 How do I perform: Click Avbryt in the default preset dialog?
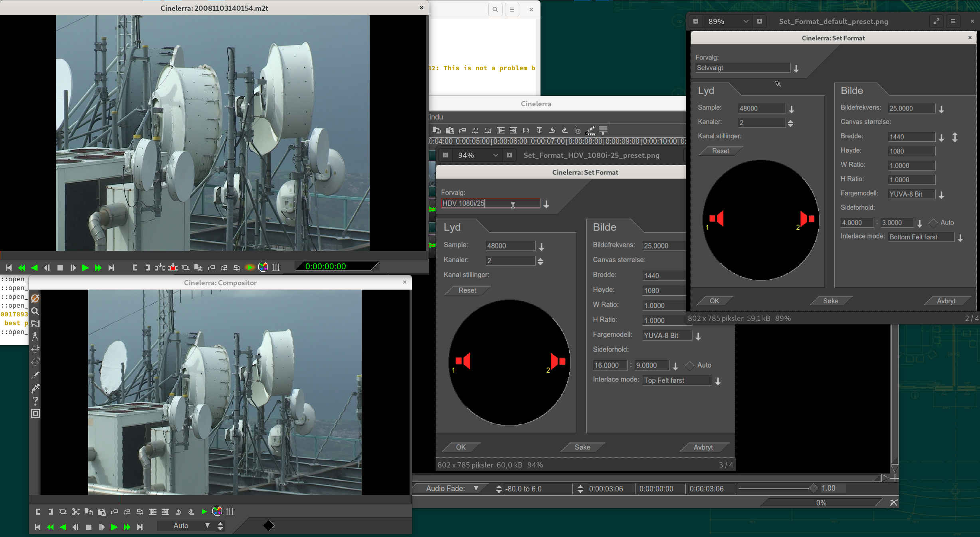pyautogui.click(x=946, y=301)
